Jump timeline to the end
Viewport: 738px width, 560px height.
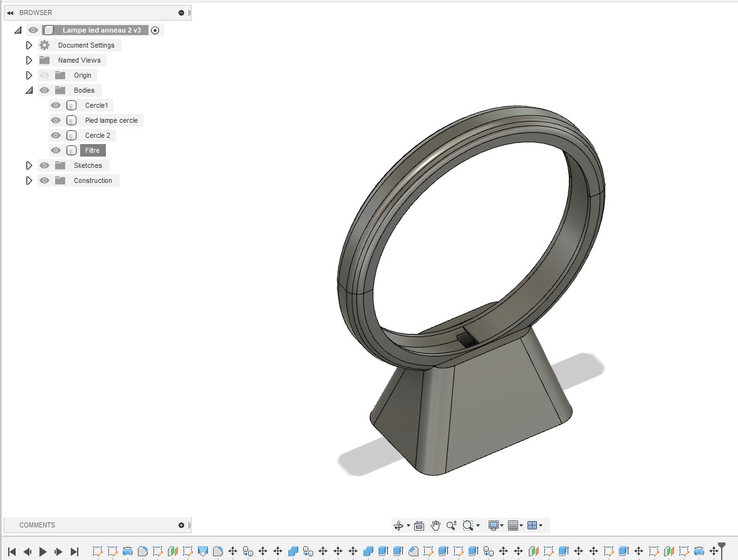[x=75, y=551]
